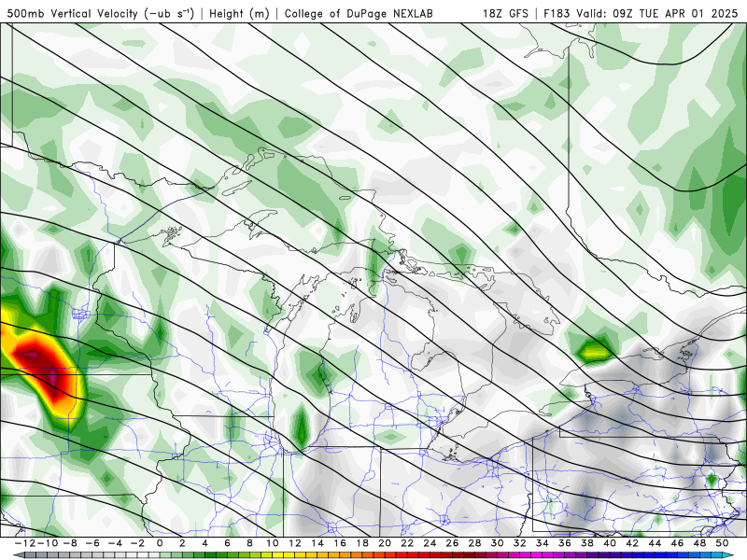Click the '26' color scale label

(x=452, y=543)
